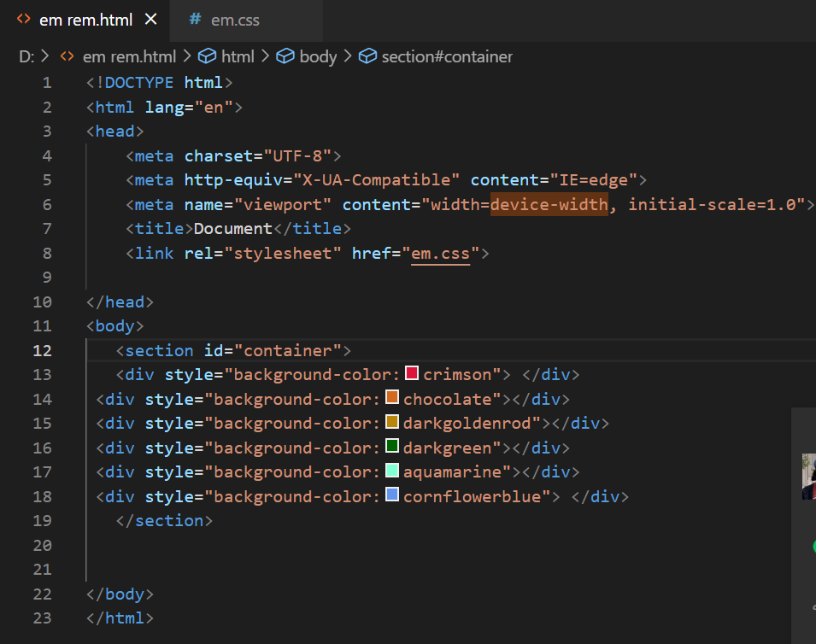
Task: Select the em rem.html editor tab
Action: [86, 20]
